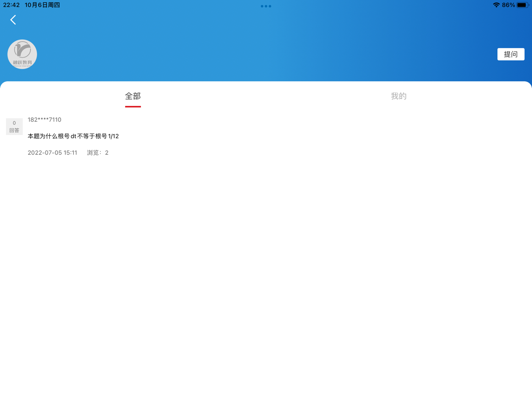
Task: Open the 融跃教育 avatar logo
Action: [x=22, y=54]
